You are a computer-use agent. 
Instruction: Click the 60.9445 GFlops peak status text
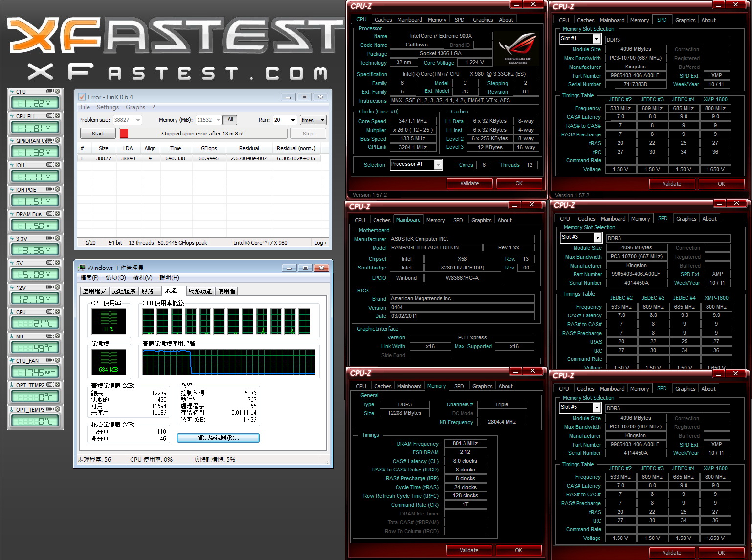(x=182, y=243)
